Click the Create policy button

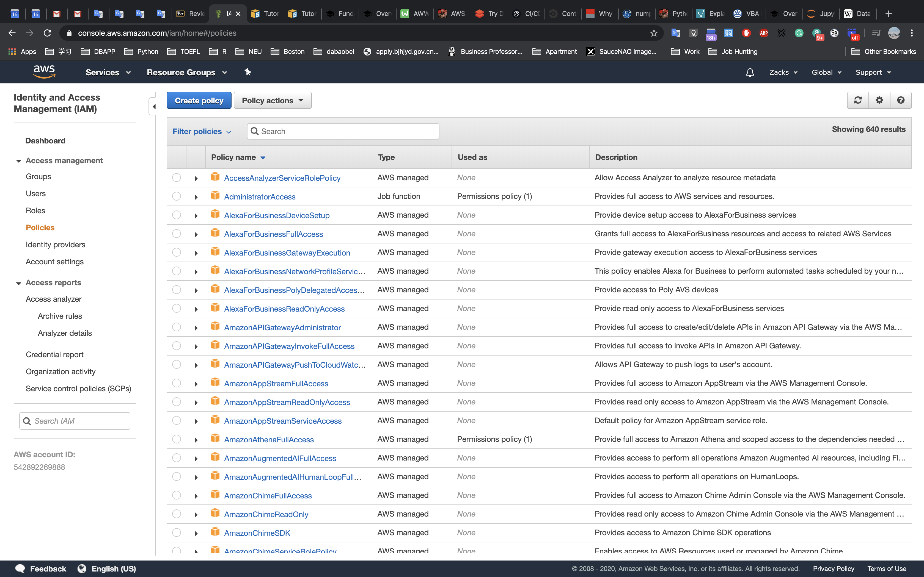coord(199,100)
